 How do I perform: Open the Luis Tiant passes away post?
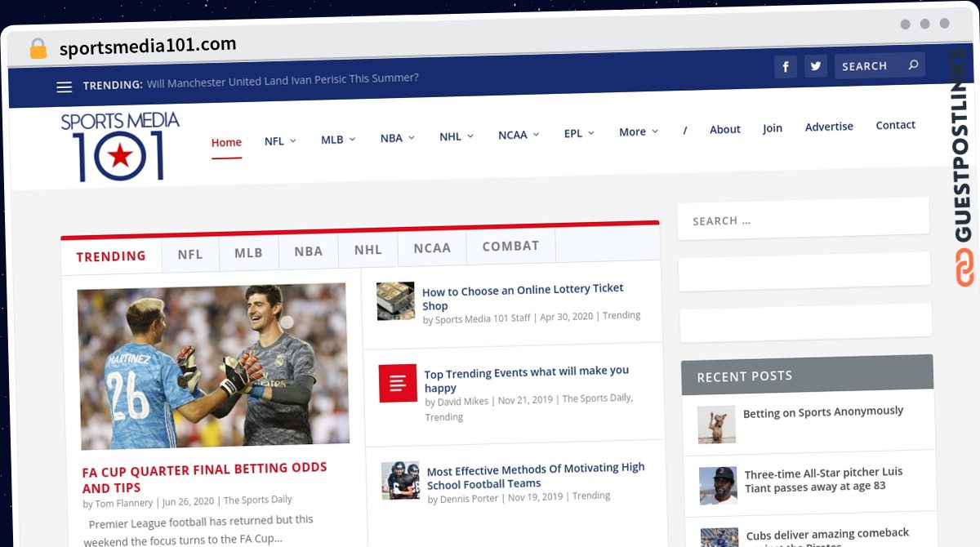[x=824, y=479]
